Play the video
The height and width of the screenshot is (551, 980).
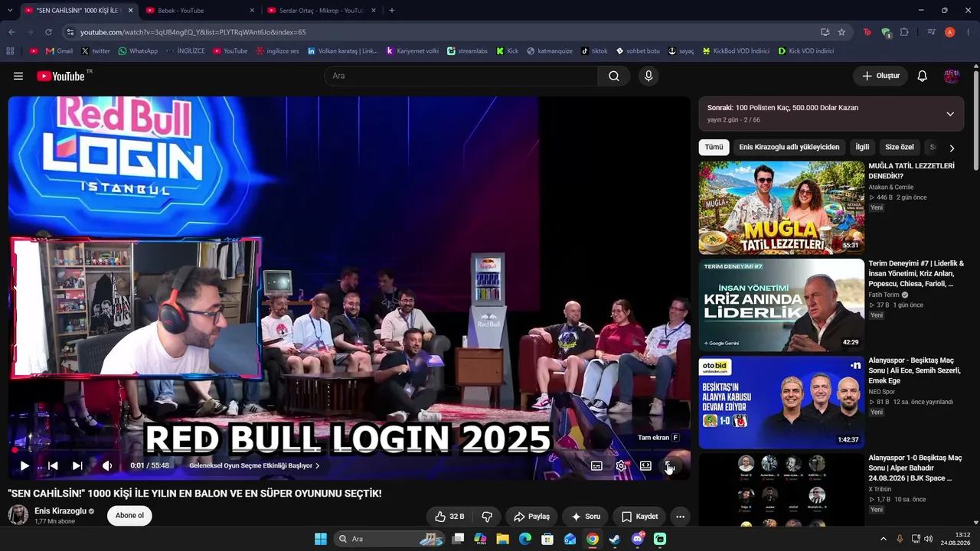pos(24,465)
